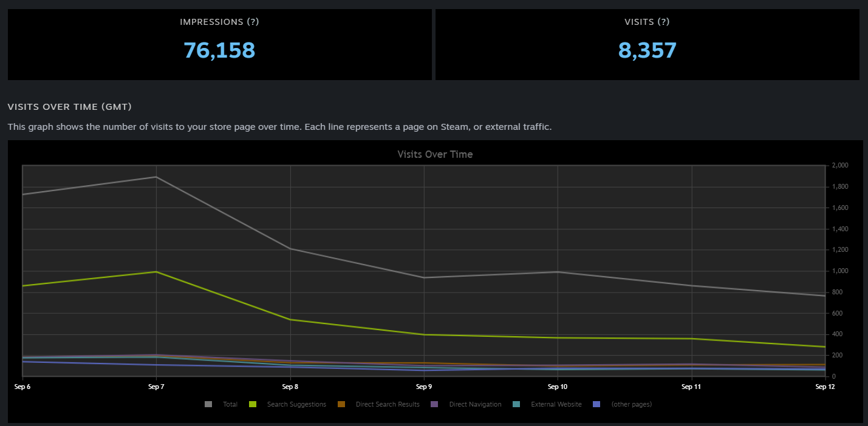Toggle the Total series legend label
The width and height of the screenshot is (868, 426).
tap(230, 404)
